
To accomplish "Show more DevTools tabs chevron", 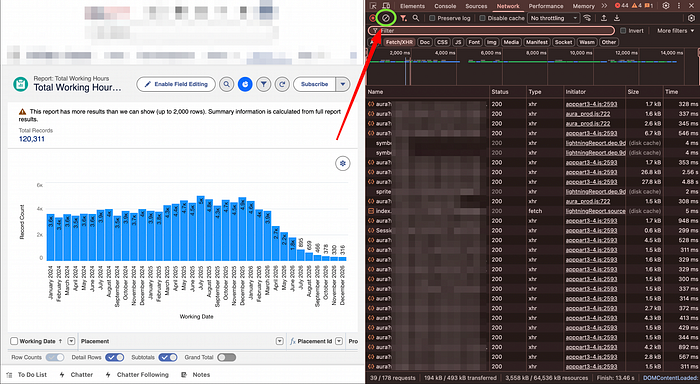I will pos(604,6).
